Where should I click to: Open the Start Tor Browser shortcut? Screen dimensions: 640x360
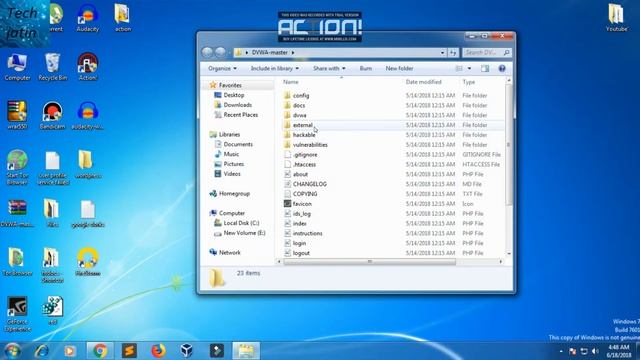coord(17,167)
